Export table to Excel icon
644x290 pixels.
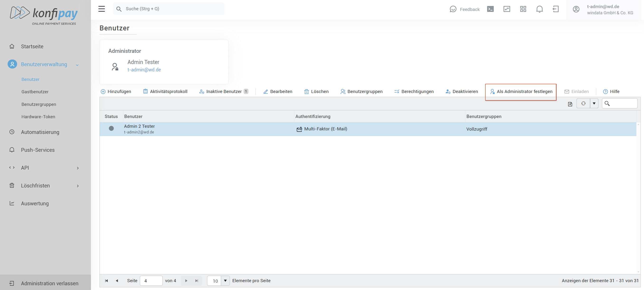(x=570, y=104)
